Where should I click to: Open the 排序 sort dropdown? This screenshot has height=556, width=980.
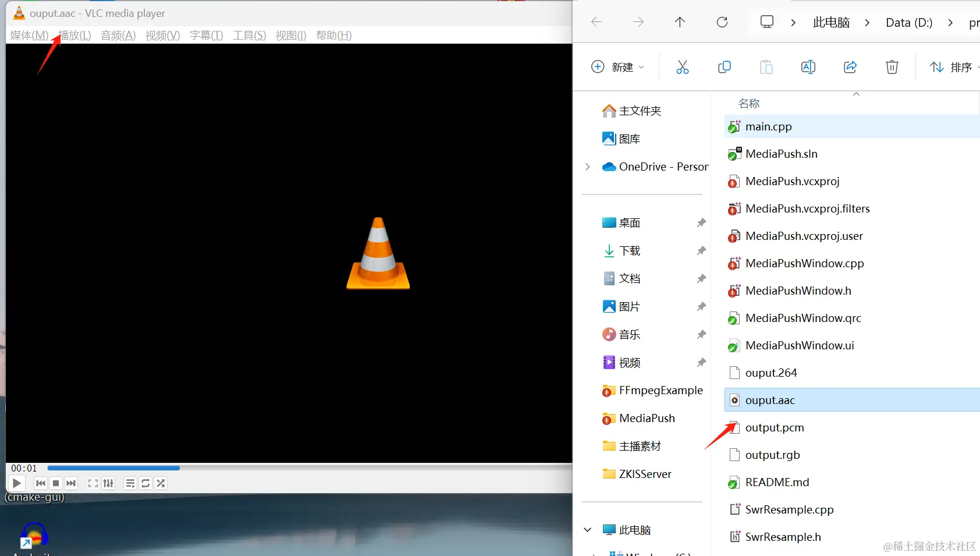pos(953,67)
